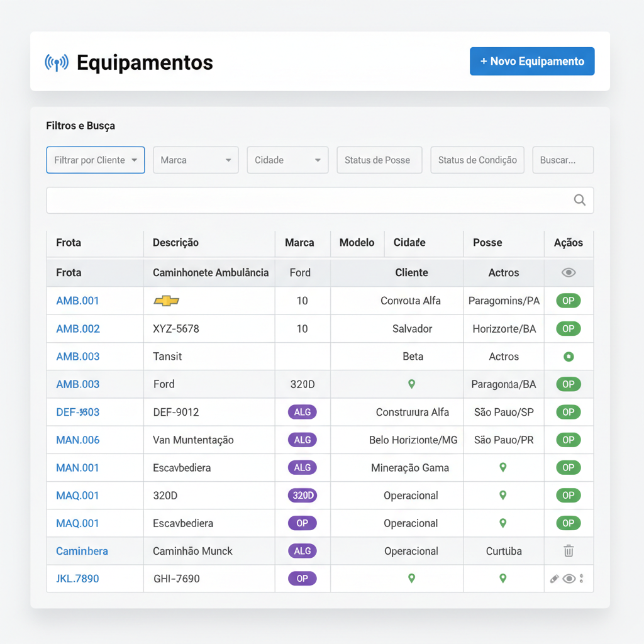The width and height of the screenshot is (644, 644).
Task: Click the purple OP badge in the GHI-7690 row
Action: click(x=303, y=579)
